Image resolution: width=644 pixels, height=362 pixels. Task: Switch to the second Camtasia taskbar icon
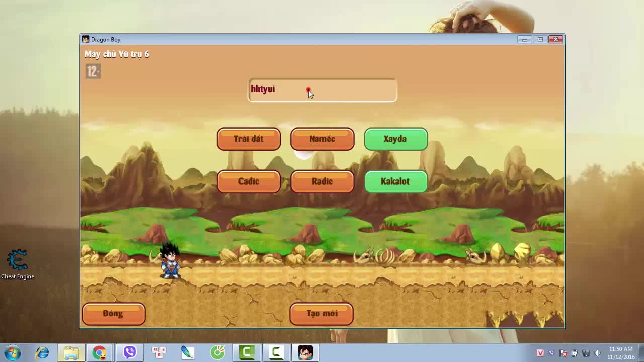pos(276,353)
